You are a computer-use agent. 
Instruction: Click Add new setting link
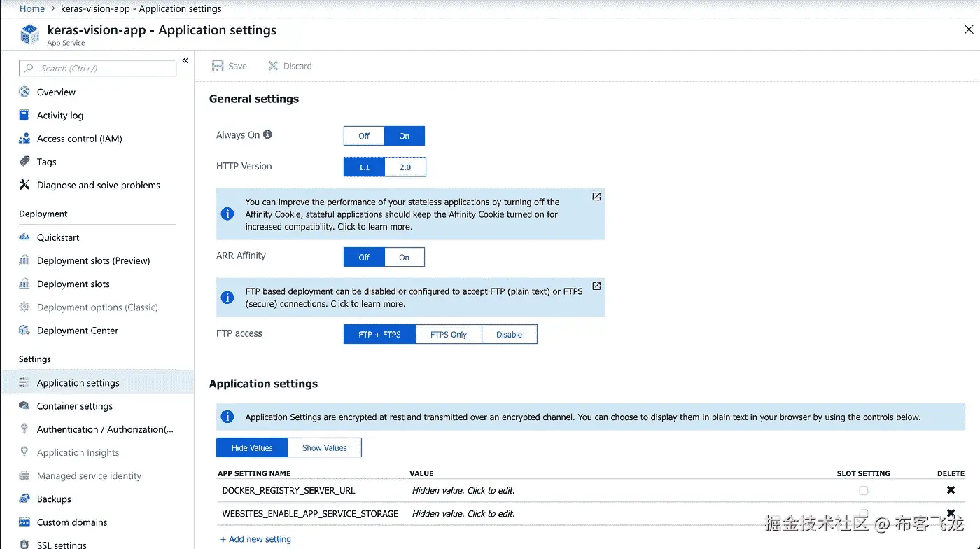point(255,539)
